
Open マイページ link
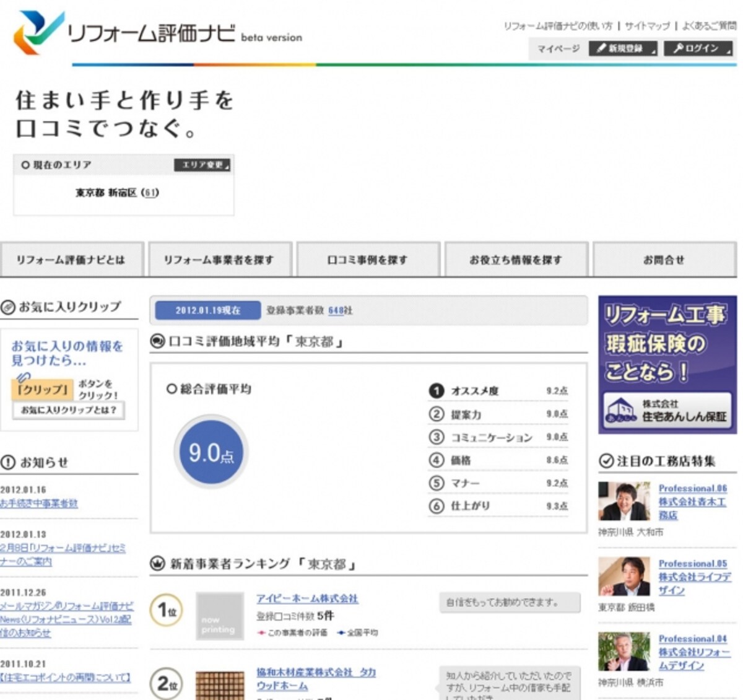click(x=558, y=48)
